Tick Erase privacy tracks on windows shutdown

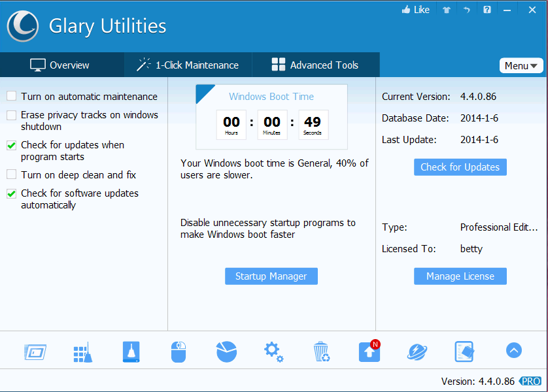coord(12,115)
